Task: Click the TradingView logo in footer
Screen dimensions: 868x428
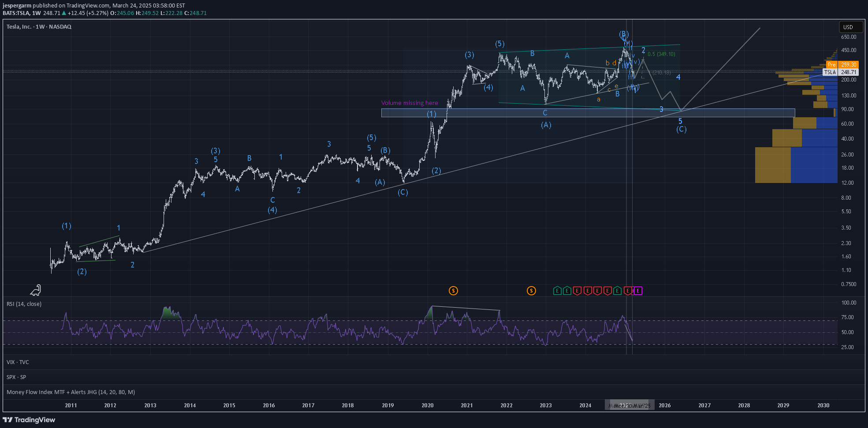Action: [x=29, y=420]
